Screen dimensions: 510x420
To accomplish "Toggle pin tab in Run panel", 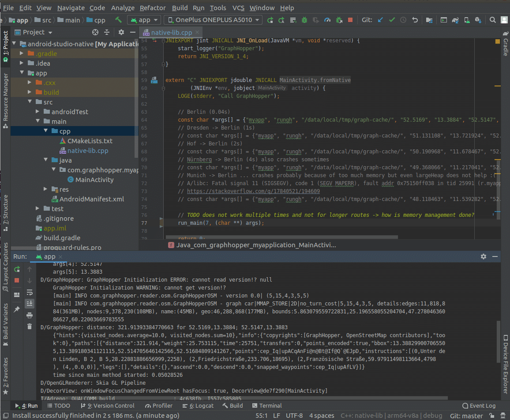I will (17, 309).
